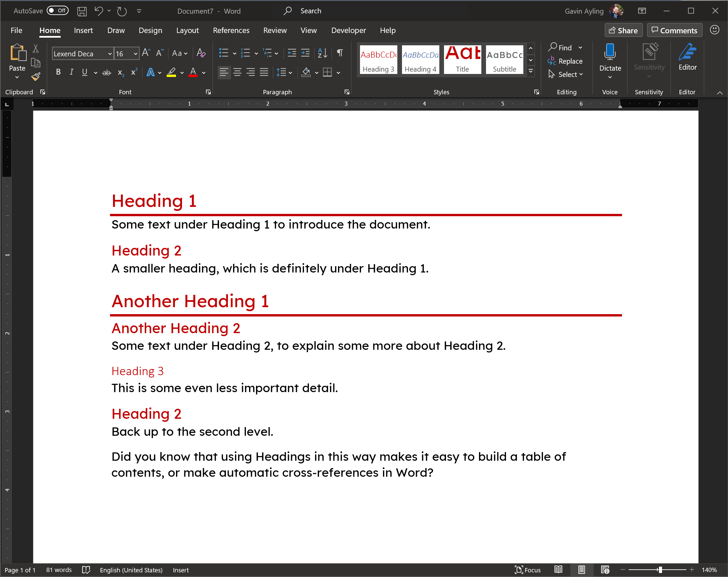
Task: Apply the yellow text highlight color
Action: [171, 72]
